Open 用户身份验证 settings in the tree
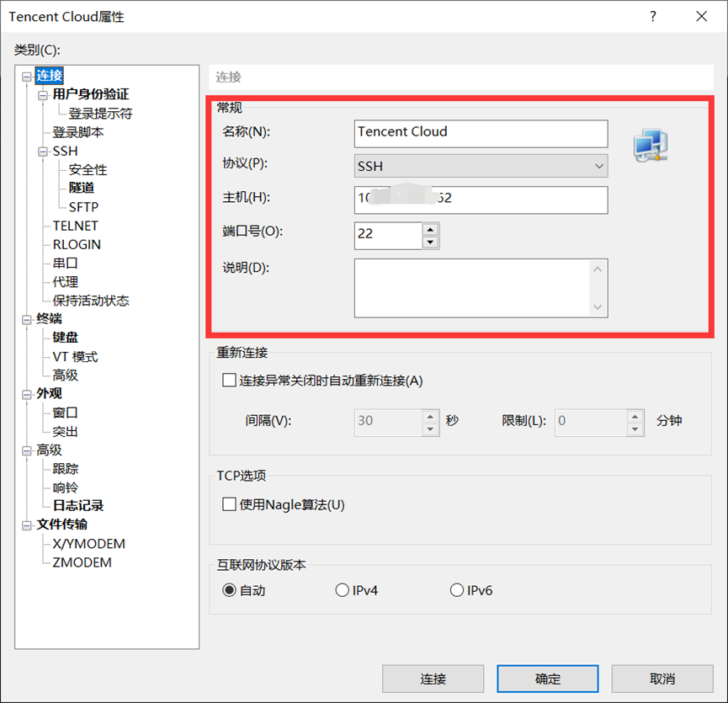 (x=91, y=94)
